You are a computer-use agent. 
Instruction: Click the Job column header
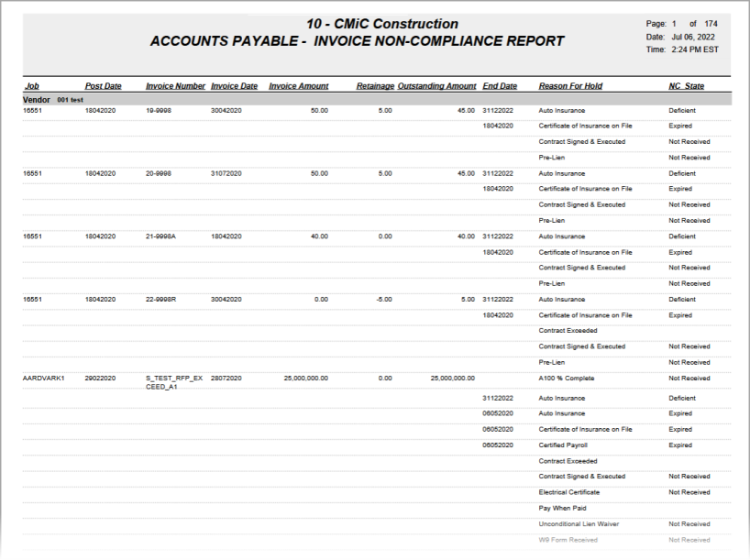click(x=31, y=86)
